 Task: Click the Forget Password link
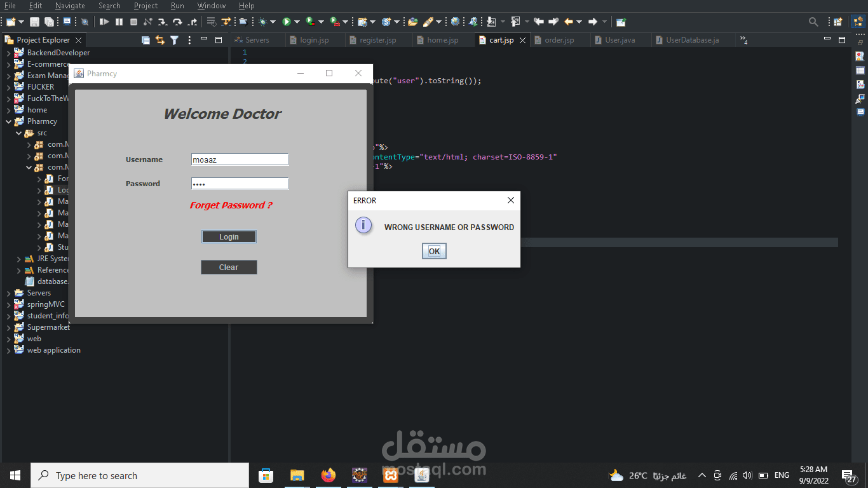pyautogui.click(x=231, y=205)
